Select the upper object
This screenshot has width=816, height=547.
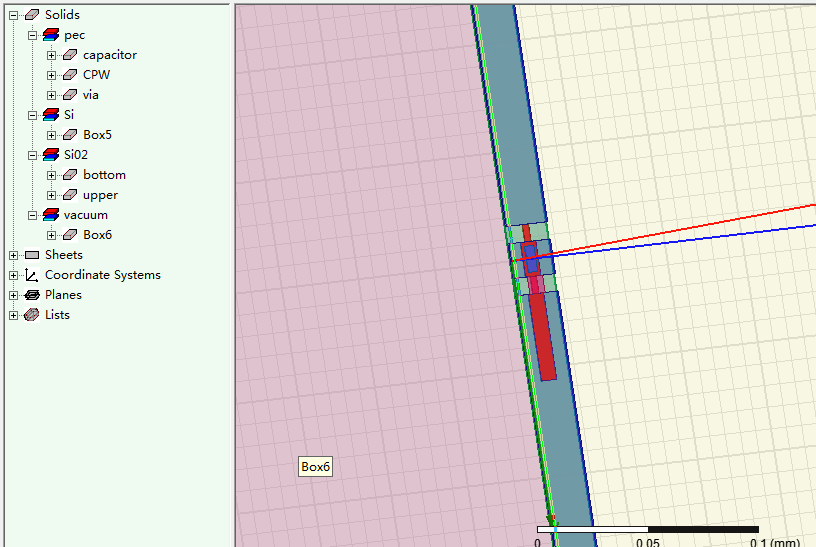(100, 195)
